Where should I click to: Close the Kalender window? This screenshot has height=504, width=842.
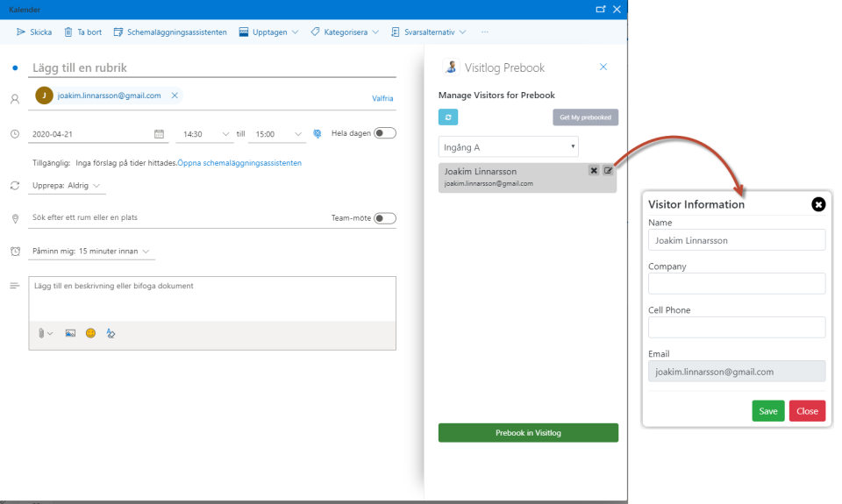point(617,9)
